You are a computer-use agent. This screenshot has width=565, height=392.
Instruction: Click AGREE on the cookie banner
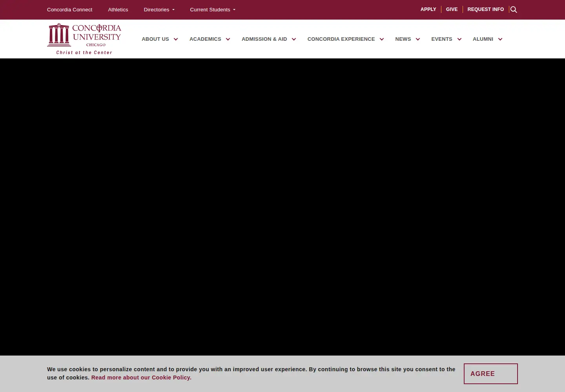tap(490, 374)
